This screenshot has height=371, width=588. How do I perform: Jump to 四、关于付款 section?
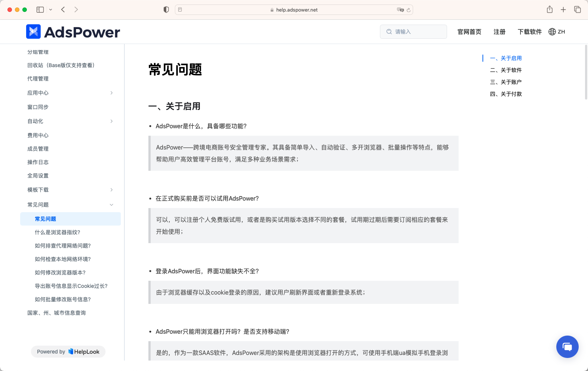pos(506,94)
